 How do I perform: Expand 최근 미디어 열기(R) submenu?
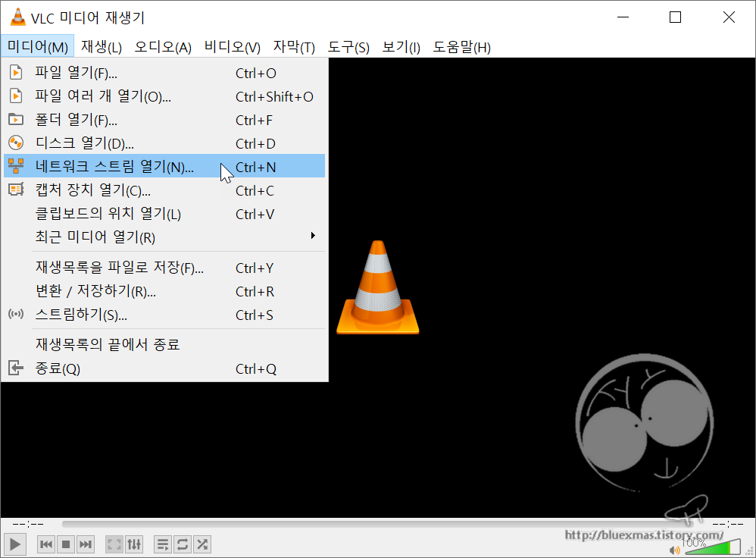click(x=164, y=237)
